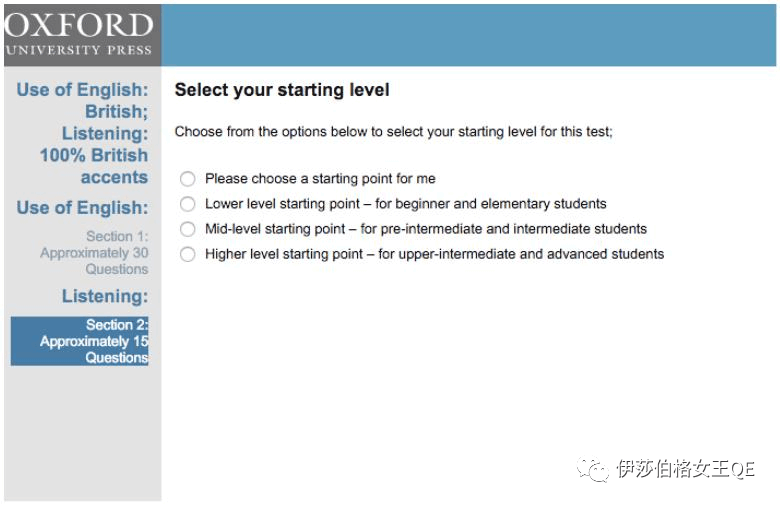Click the WeChat icon in the watermark

595,469
